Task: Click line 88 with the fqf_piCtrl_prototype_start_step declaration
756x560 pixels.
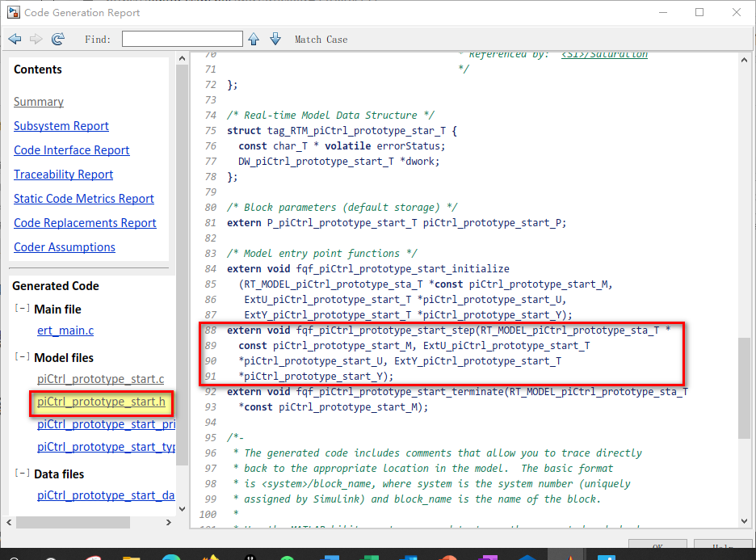Action: point(448,331)
